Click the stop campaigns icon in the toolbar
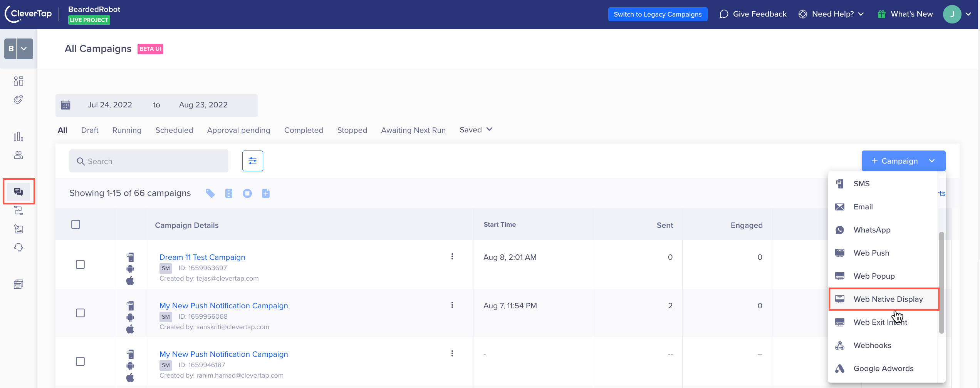The height and width of the screenshot is (388, 980). 247,193
